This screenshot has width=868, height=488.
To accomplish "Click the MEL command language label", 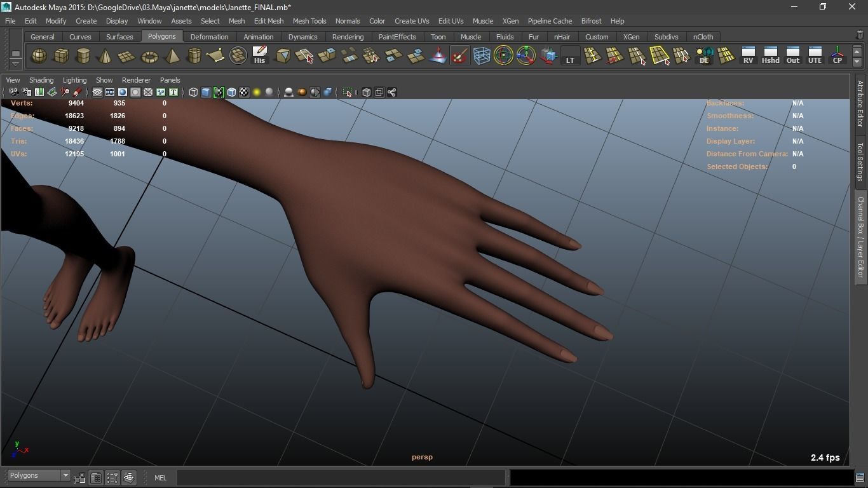I will [160, 478].
